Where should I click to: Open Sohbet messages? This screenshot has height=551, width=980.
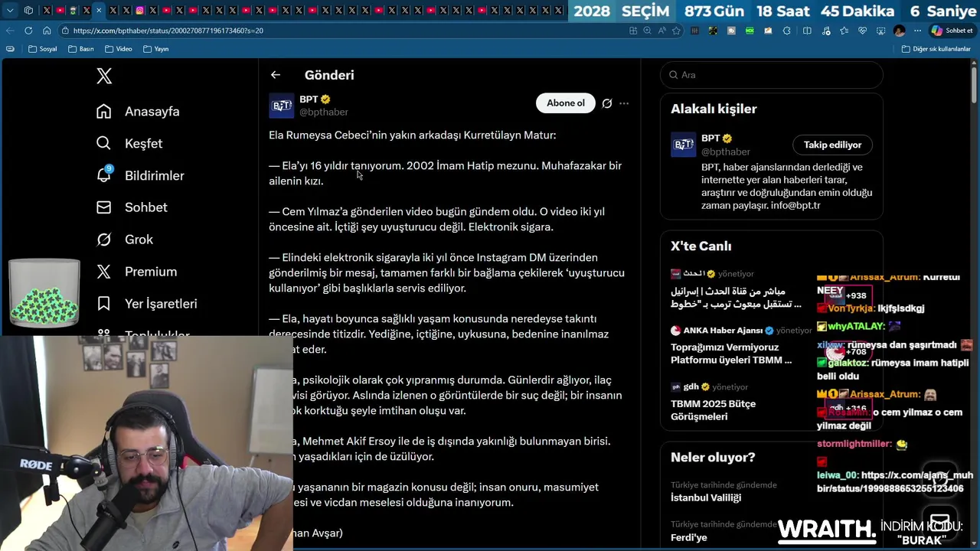tap(132, 207)
